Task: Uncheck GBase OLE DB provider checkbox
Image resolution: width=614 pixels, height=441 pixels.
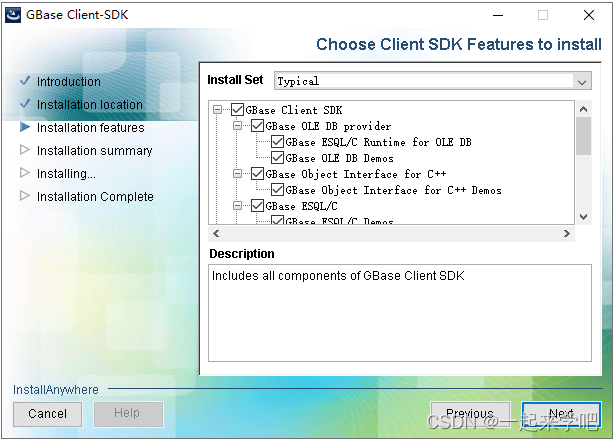Action: click(x=257, y=126)
